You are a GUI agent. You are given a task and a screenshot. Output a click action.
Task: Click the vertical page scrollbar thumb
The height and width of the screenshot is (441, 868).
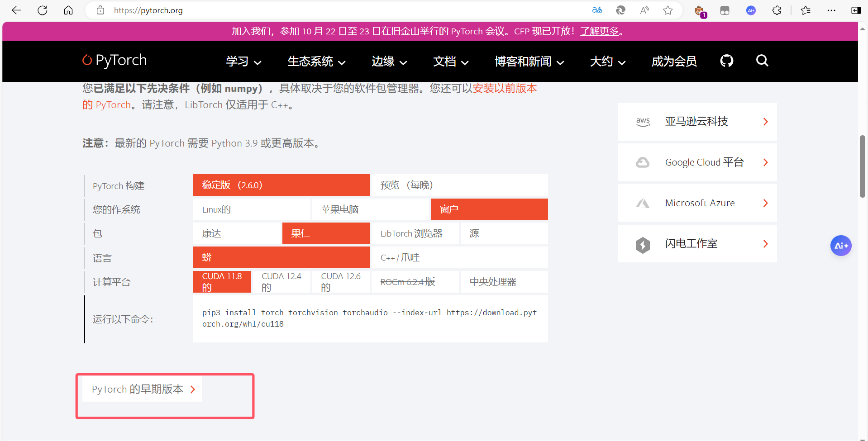[863, 166]
